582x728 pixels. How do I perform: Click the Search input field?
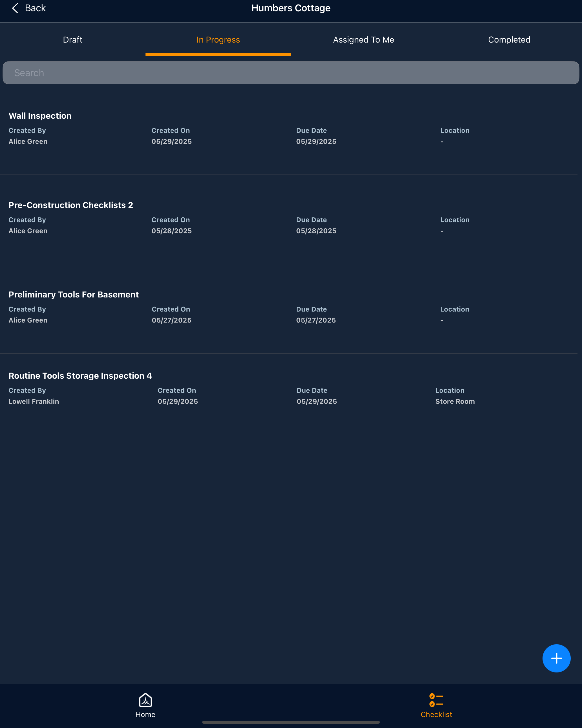click(x=291, y=73)
